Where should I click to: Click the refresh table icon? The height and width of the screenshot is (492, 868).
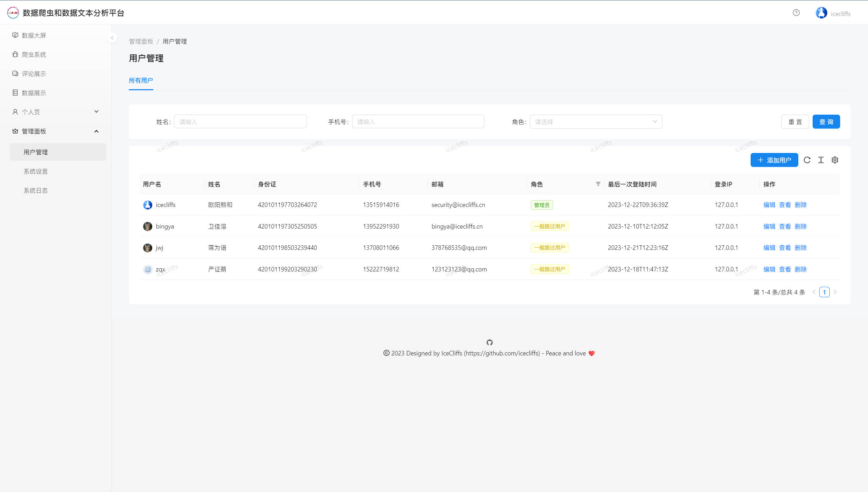click(807, 160)
